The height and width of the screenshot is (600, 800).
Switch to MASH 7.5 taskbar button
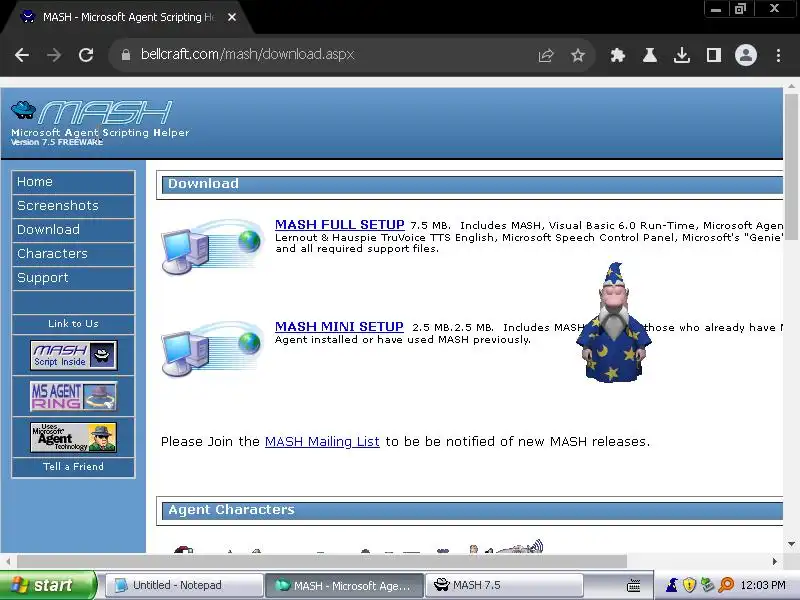point(504,585)
